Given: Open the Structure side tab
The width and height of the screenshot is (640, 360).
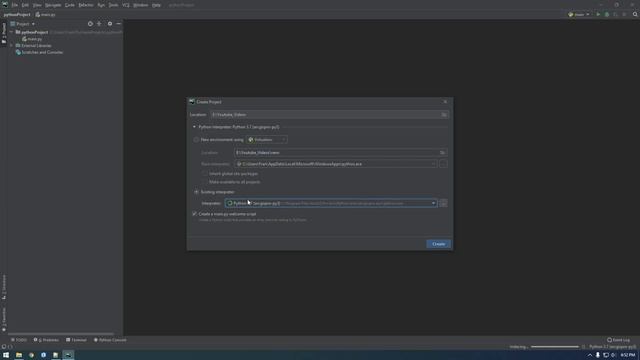Looking at the screenshot, I should [4, 287].
